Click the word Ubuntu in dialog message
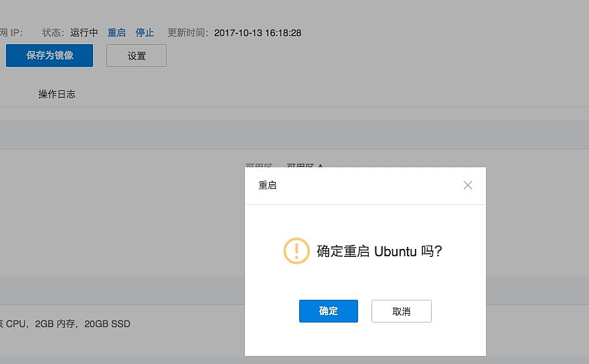This screenshot has height=364, width=589. tap(395, 252)
